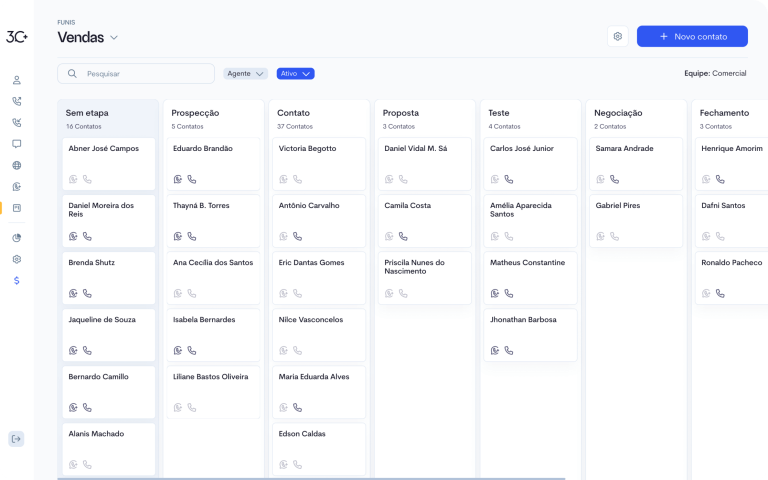
Task: Open the Nilce Vasconcelos card
Action: pyautogui.click(x=319, y=335)
